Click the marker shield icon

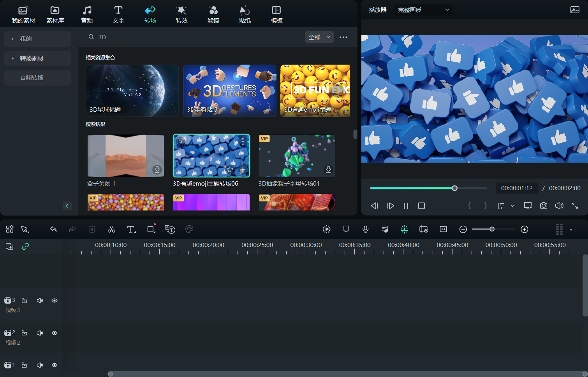coord(346,229)
